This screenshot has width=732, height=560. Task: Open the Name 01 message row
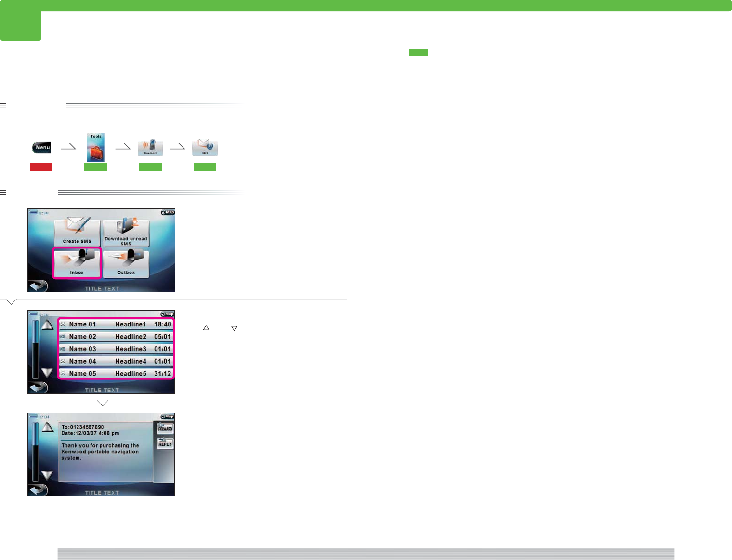point(116,325)
